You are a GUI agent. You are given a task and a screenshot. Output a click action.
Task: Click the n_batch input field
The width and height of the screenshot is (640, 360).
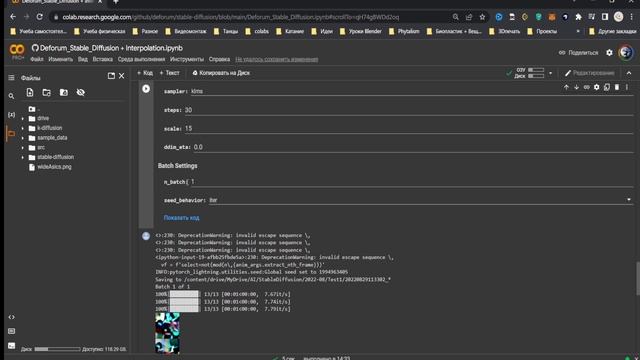coord(411,182)
